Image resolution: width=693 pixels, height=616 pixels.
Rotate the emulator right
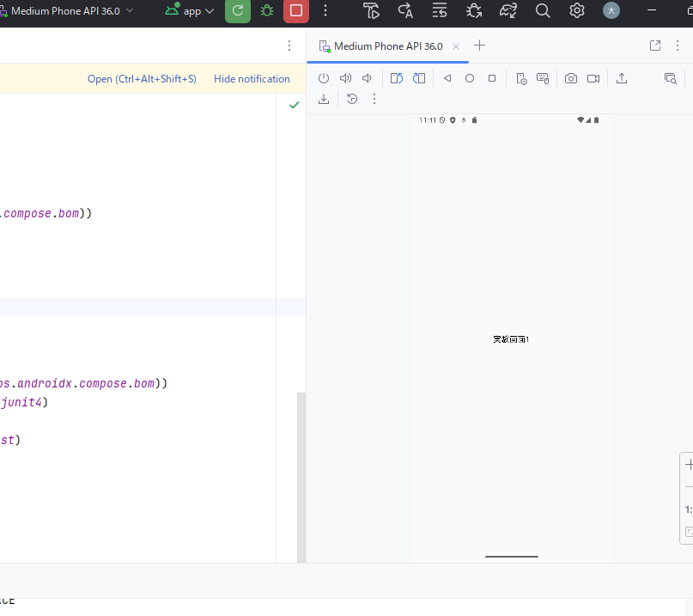[x=419, y=78]
